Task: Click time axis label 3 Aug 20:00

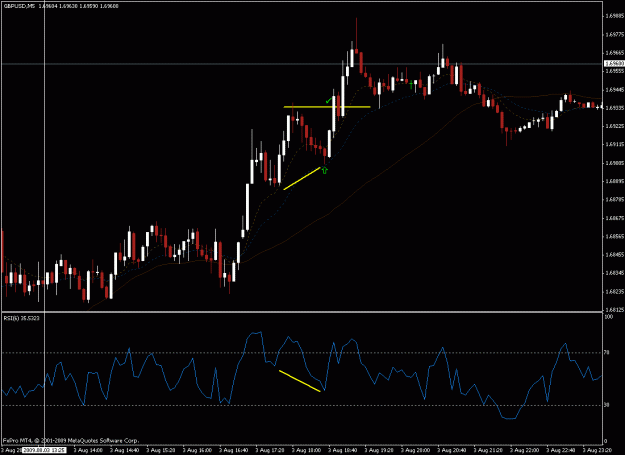Action: (415, 450)
